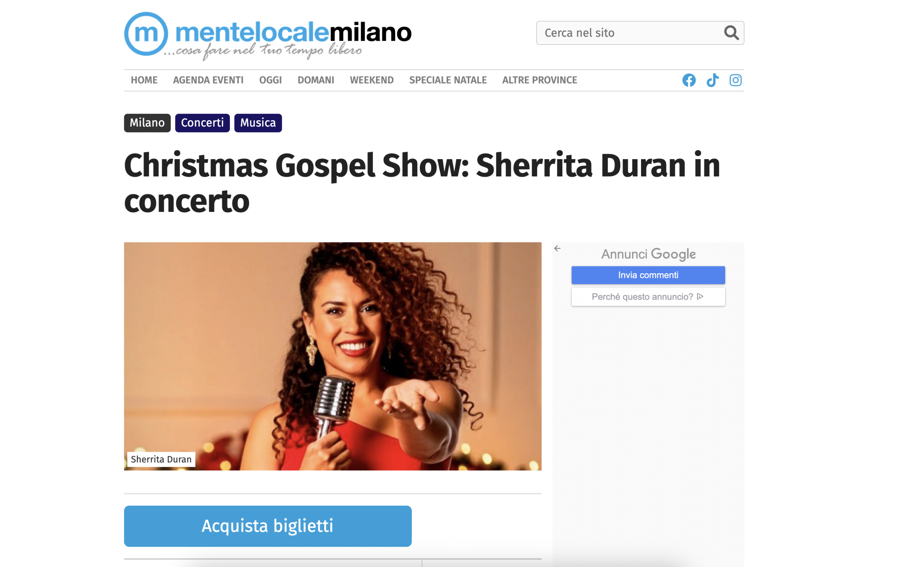Open the Facebook page icon
Image resolution: width=924 pixels, height=567 pixels.
[x=689, y=80]
